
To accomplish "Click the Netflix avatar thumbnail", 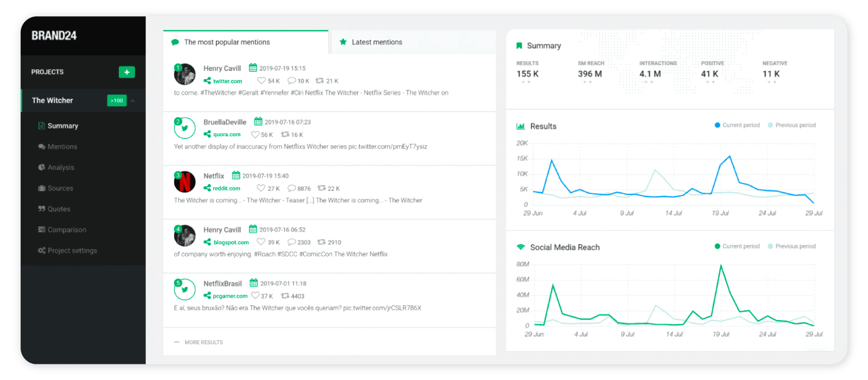I will point(184,182).
